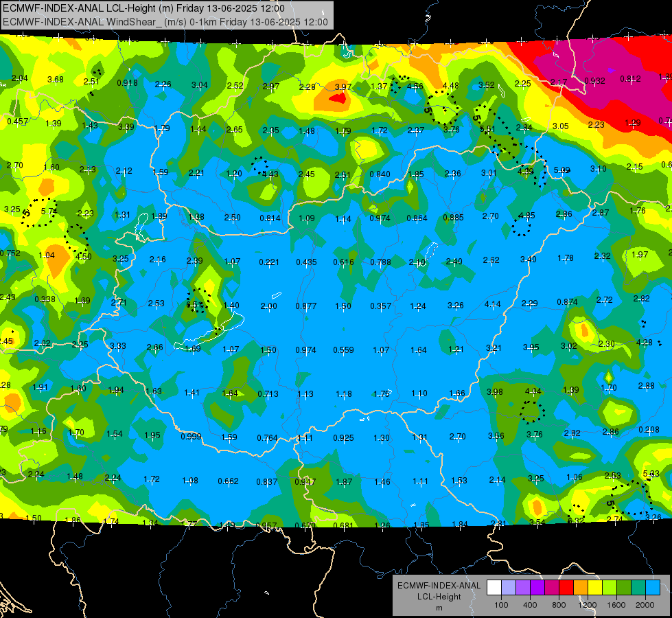This screenshot has width=672, height=618.
Task: Click the legend label LCL-Height
Action: pos(439,597)
